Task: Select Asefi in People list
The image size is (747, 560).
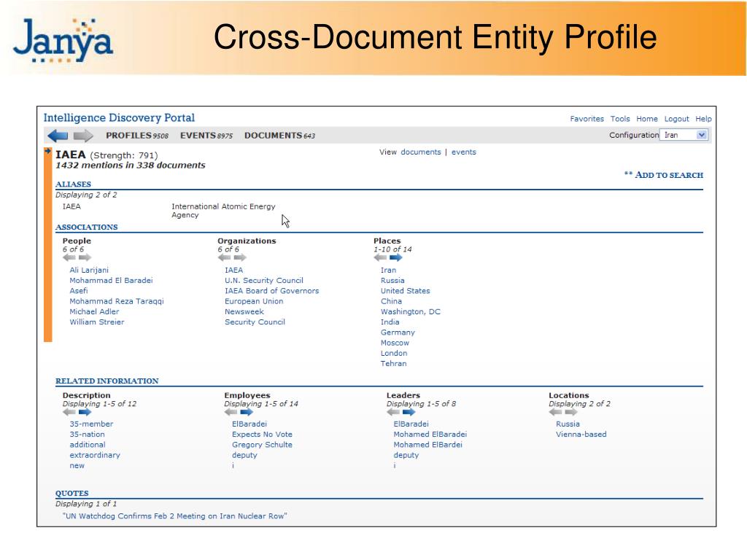Action: (x=79, y=291)
